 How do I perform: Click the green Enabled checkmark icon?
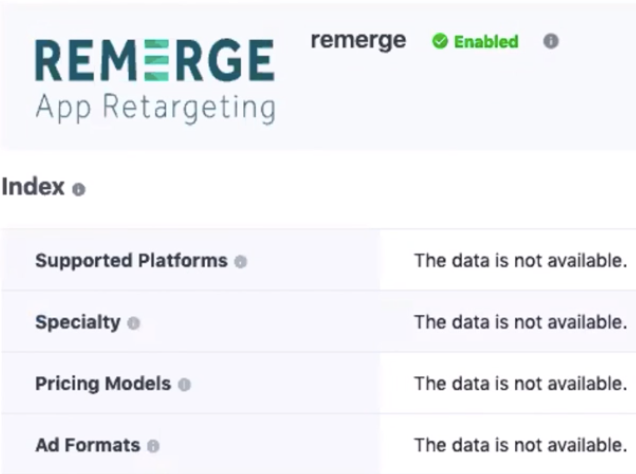[x=439, y=42]
